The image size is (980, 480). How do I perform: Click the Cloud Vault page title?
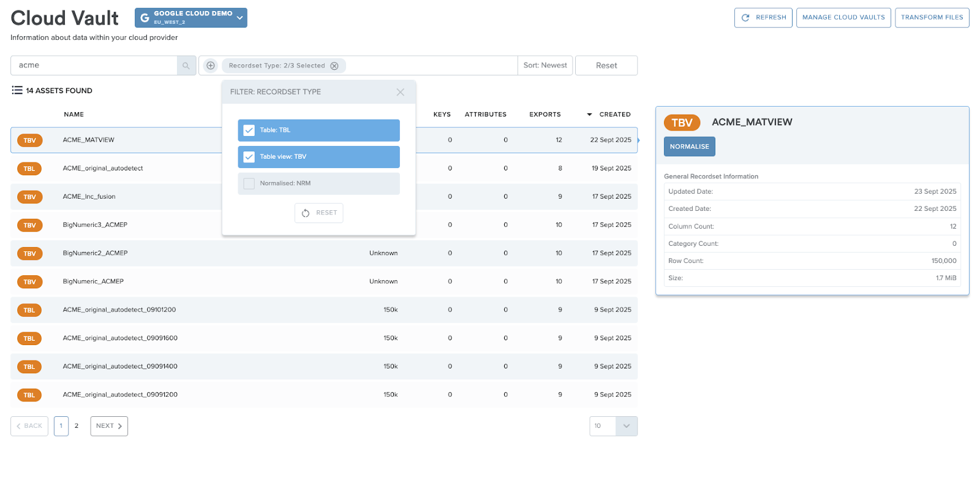tap(65, 18)
